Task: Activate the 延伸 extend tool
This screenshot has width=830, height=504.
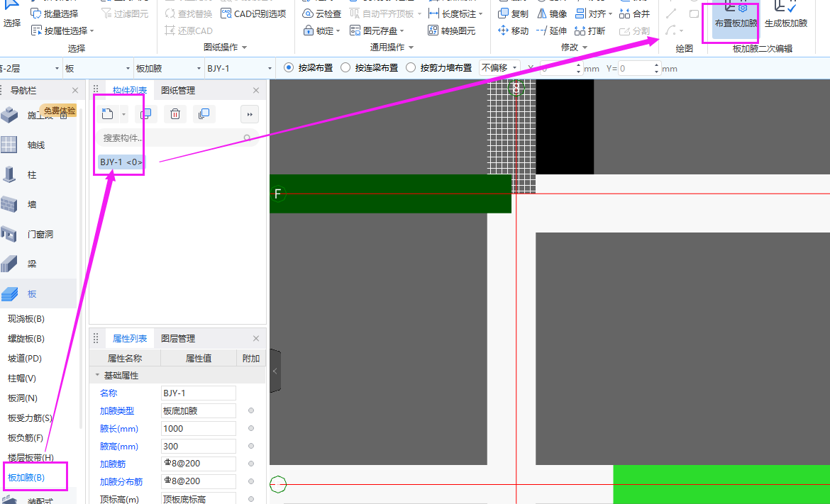Action: [552, 30]
